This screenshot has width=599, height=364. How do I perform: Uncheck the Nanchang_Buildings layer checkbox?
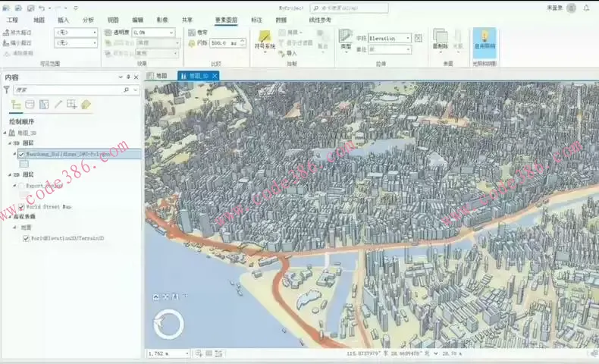click(x=21, y=154)
